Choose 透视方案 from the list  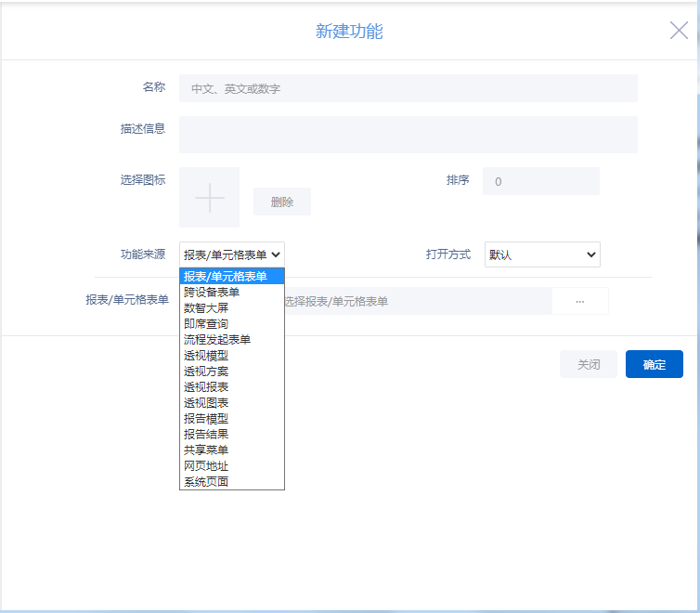point(205,371)
